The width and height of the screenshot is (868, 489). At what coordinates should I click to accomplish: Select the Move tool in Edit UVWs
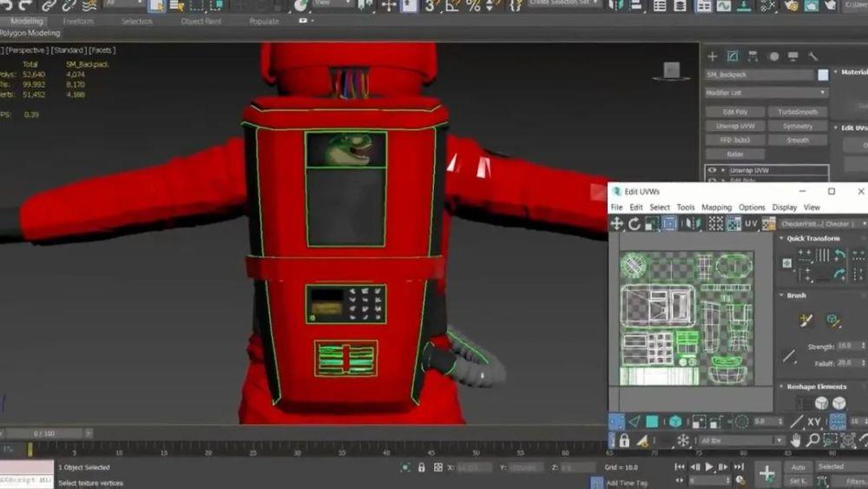point(617,224)
